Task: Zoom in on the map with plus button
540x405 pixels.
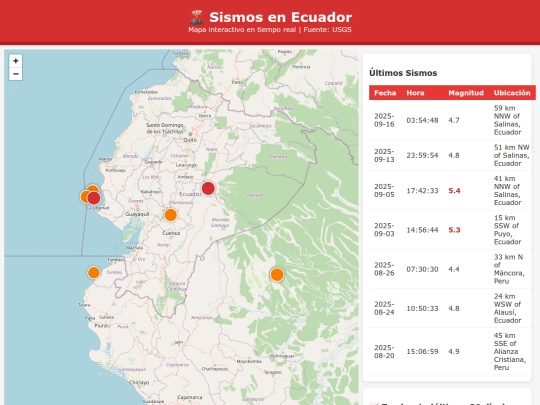Action: (x=15, y=61)
